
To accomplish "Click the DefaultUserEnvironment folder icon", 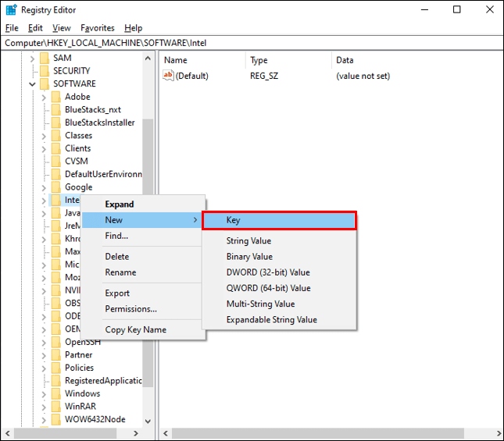I will [56, 174].
